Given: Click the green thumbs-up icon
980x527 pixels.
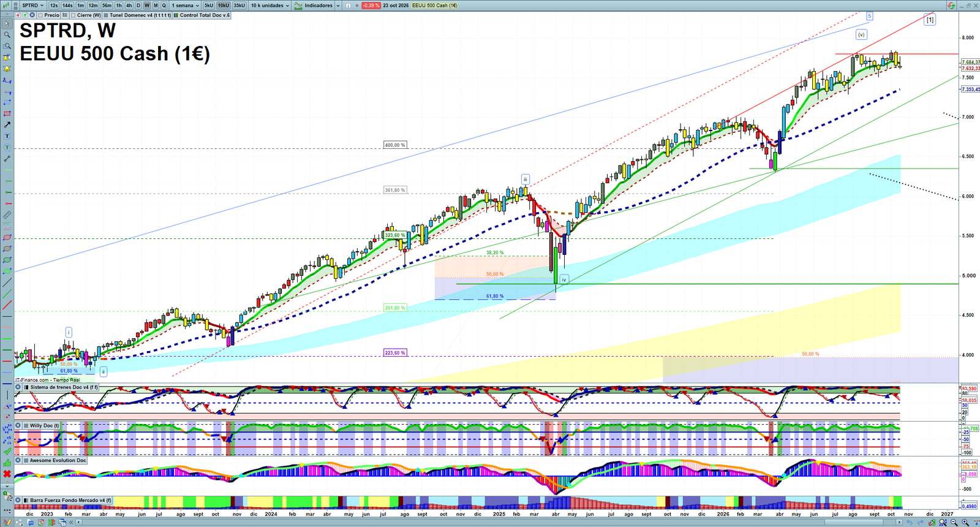Looking at the screenshot, I should 7,463.
